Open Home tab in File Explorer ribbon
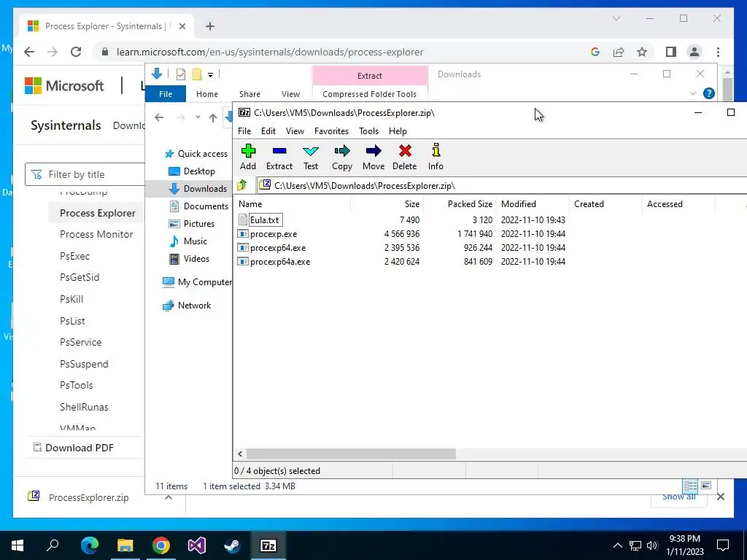Screen dimensions: 747x560 pos(206,94)
